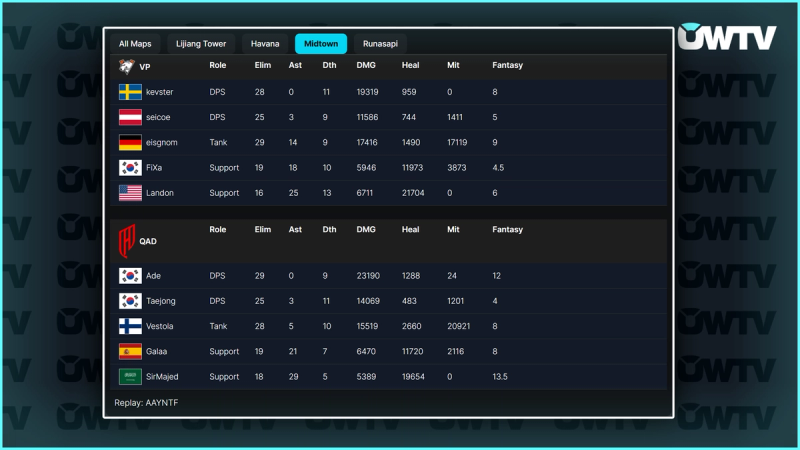Click the DMG header in VP table
The height and width of the screenshot is (450, 800).
[x=366, y=65]
